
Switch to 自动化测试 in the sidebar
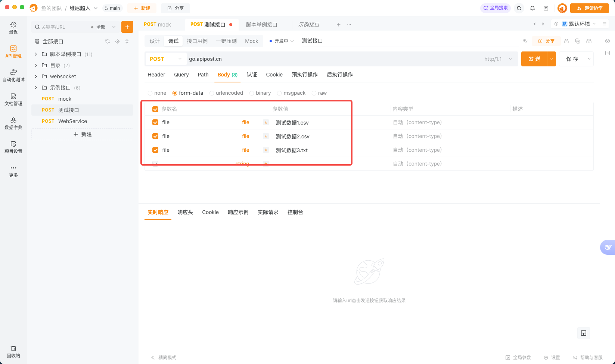click(x=13, y=76)
